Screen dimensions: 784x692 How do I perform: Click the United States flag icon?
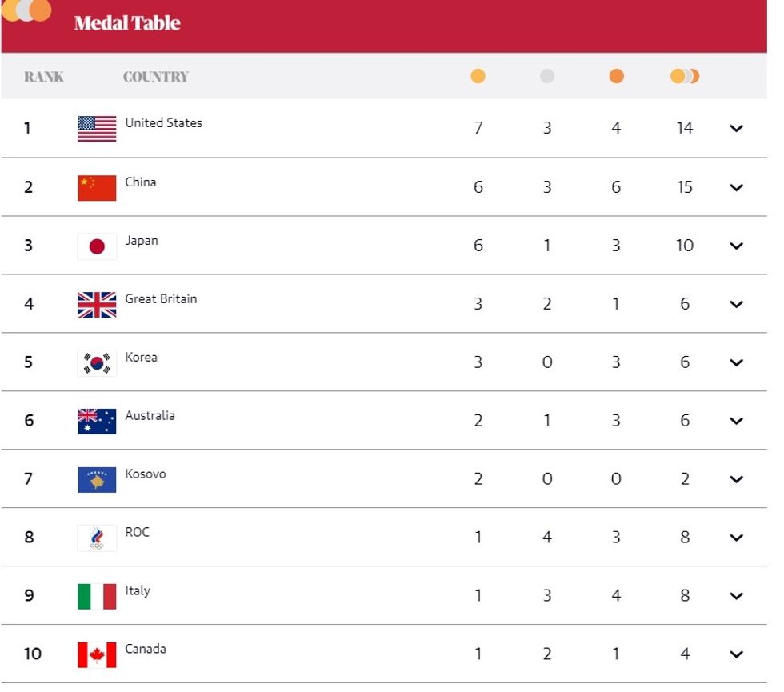97,129
